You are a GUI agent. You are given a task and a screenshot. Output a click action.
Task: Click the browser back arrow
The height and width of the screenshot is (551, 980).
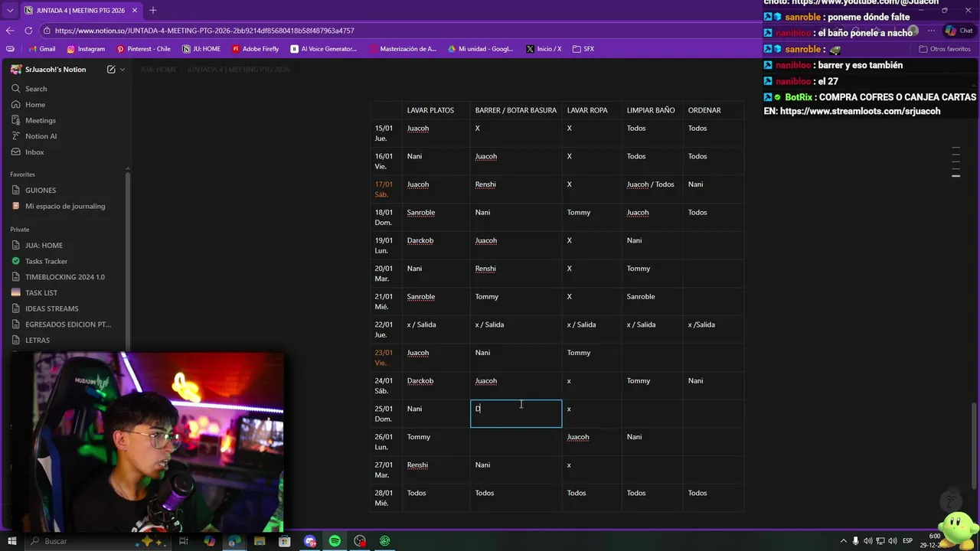coord(10,31)
